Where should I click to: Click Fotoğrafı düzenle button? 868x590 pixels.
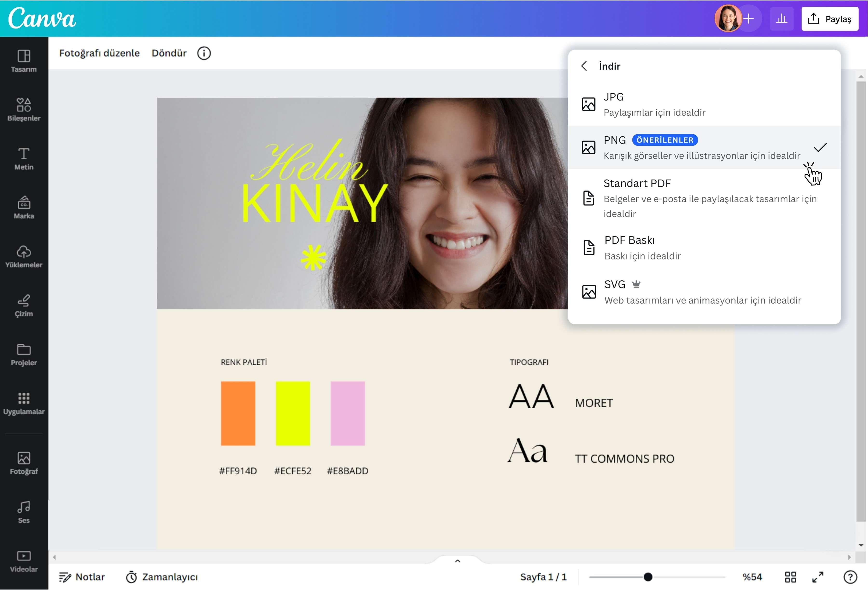[x=99, y=53]
